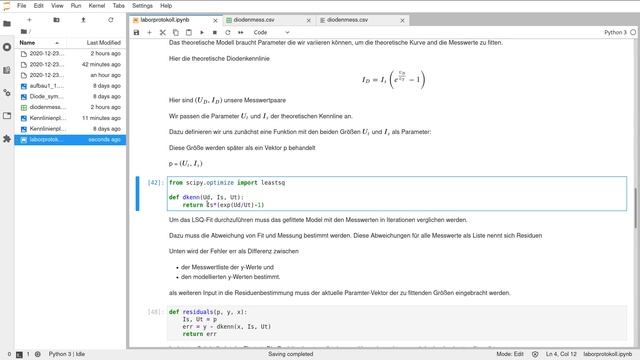Click laborprotokoll.ipynb name in status bar

click(607, 354)
